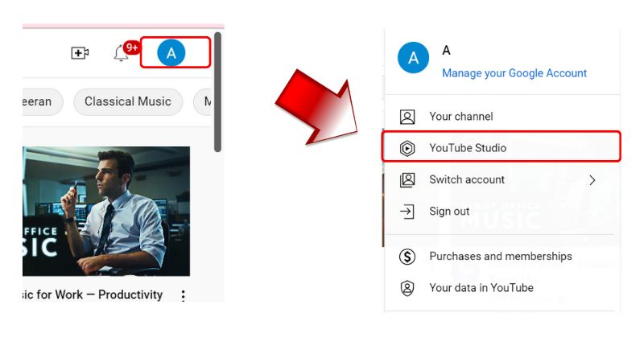The height and width of the screenshot is (362, 644).
Task: Click the dollar icon for Purchases
Action: pyautogui.click(x=407, y=257)
